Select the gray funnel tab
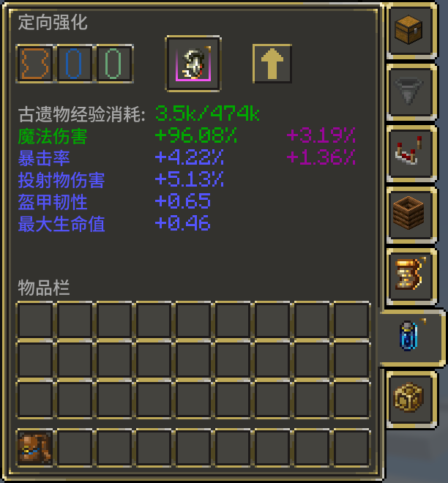The image size is (448, 483). 411,91
